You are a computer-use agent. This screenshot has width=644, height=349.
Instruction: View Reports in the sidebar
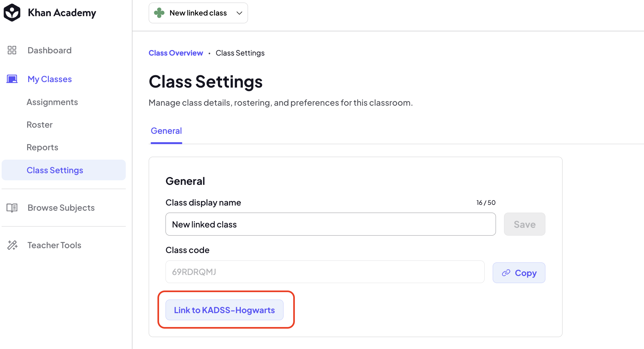pyautogui.click(x=42, y=147)
